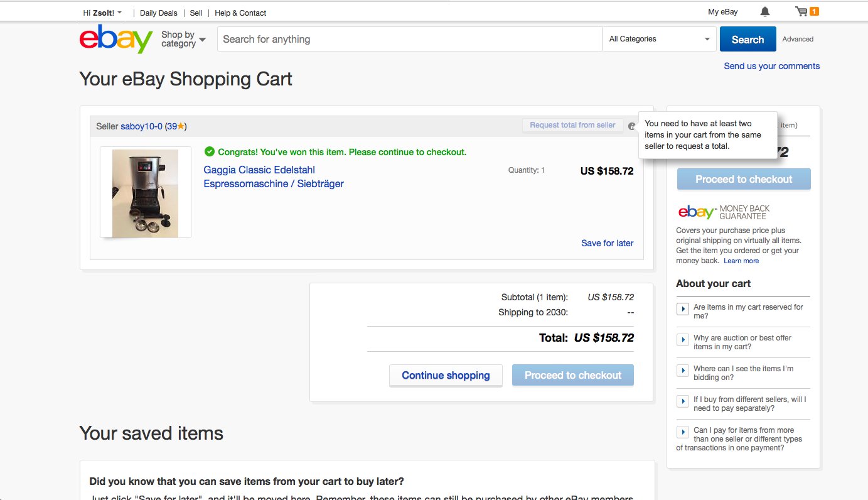Expand 'Where can I see the items I'm bidding on?'
868x500 pixels.
[683, 371]
